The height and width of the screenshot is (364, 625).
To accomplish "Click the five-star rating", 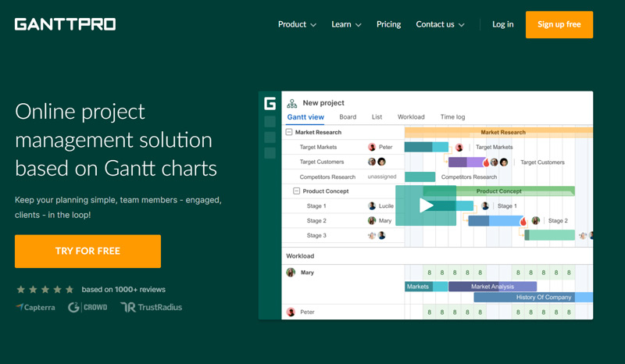I will pos(45,290).
